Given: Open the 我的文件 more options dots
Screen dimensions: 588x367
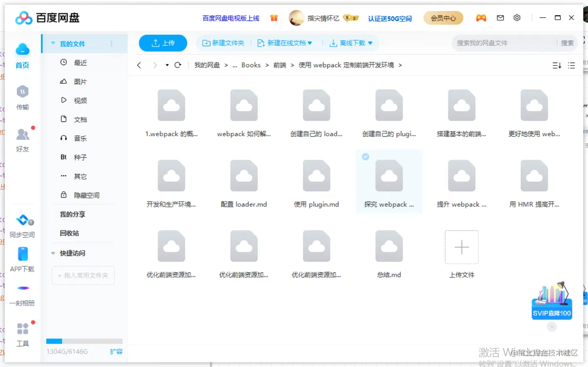Looking at the screenshot, I should click(x=111, y=43).
